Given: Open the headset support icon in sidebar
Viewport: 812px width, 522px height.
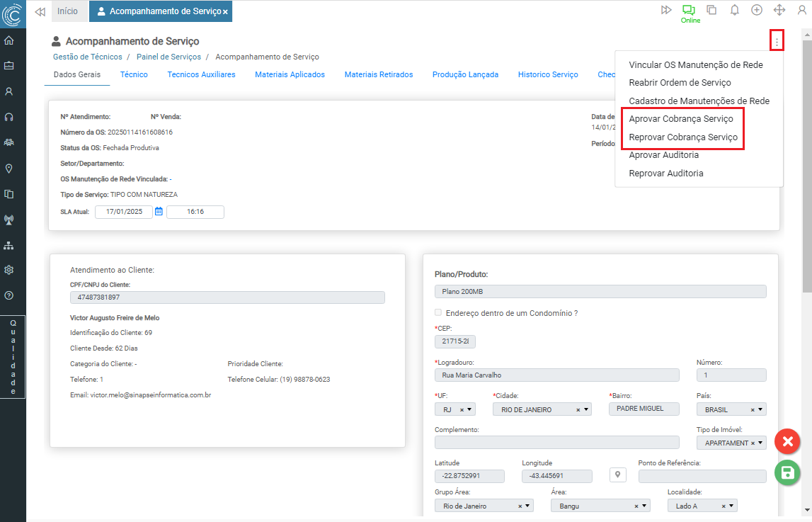Looking at the screenshot, I should pyautogui.click(x=9, y=117).
